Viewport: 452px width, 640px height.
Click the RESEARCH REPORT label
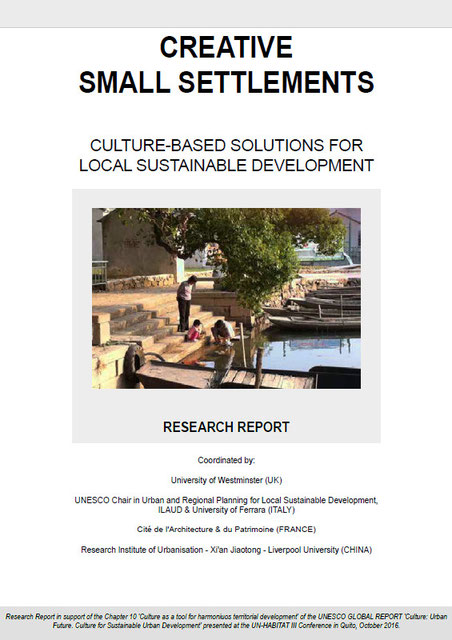pos(226,427)
